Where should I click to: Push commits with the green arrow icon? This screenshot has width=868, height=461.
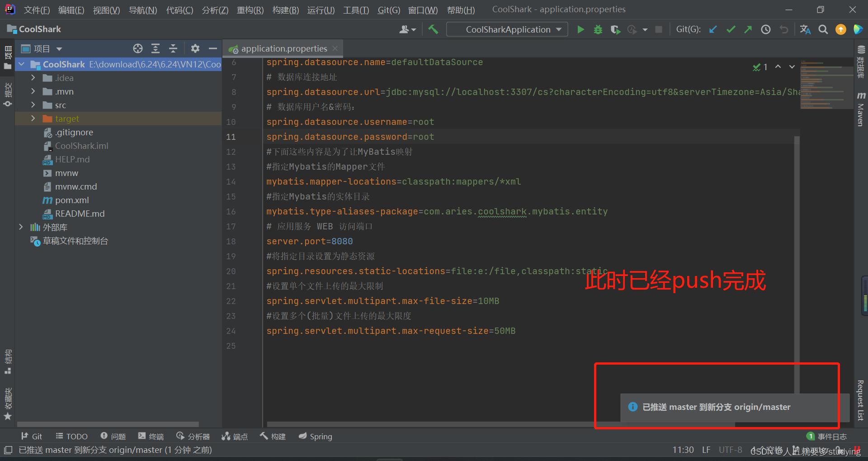pyautogui.click(x=748, y=29)
